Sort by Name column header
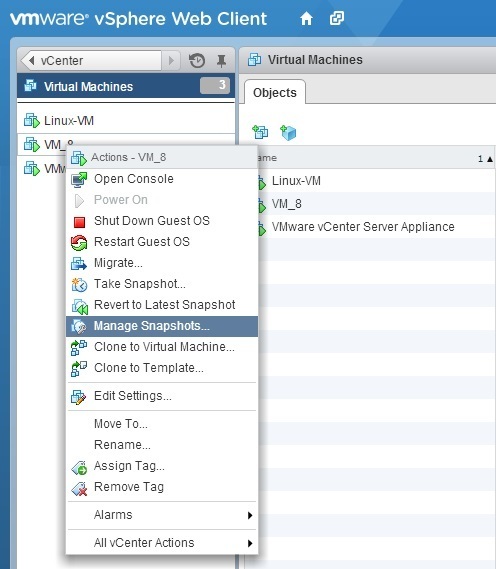This screenshot has height=569, width=496. point(376,158)
